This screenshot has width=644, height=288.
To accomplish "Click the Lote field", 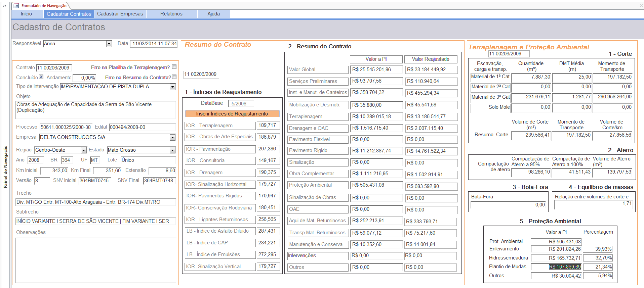I will point(148,160).
